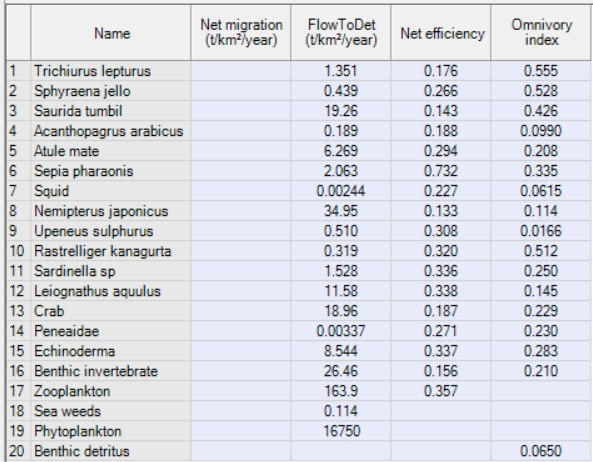Click row header number 1
This screenshot has width=593, height=462.
(19, 71)
